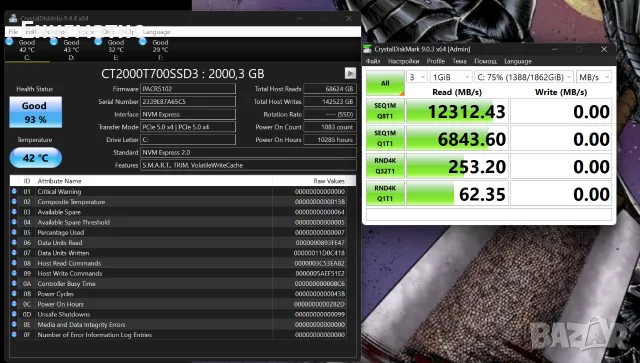This screenshot has height=363, width=640.
Task: Click the Power On Count value 1083 count
Action: 330,127
